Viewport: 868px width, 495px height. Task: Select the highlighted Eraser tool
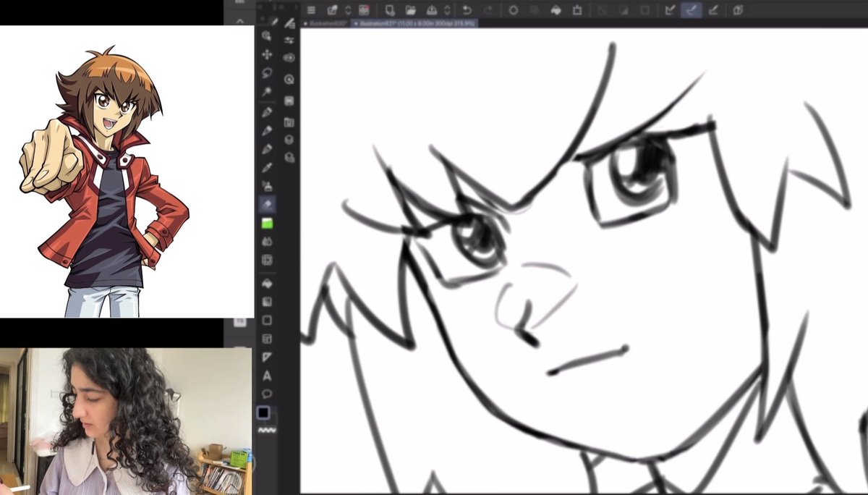[267, 205]
